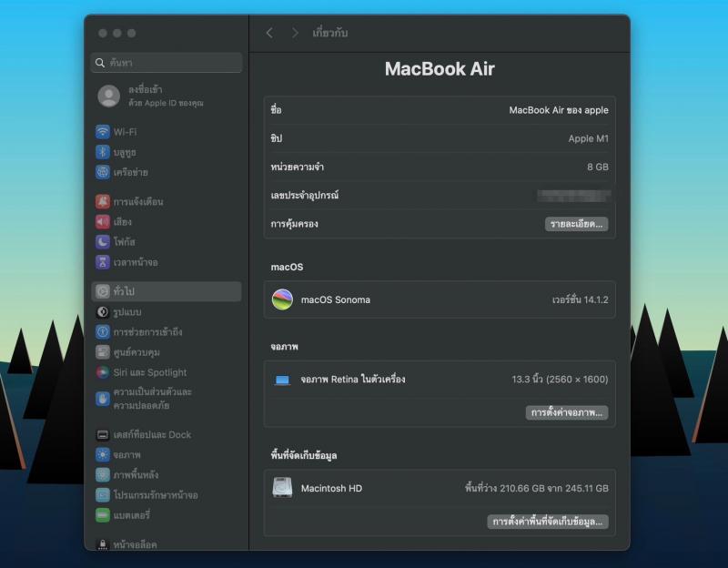
Task: Open Displays (จอภาพ) sidebar icon
Action: pyautogui.click(x=103, y=455)
